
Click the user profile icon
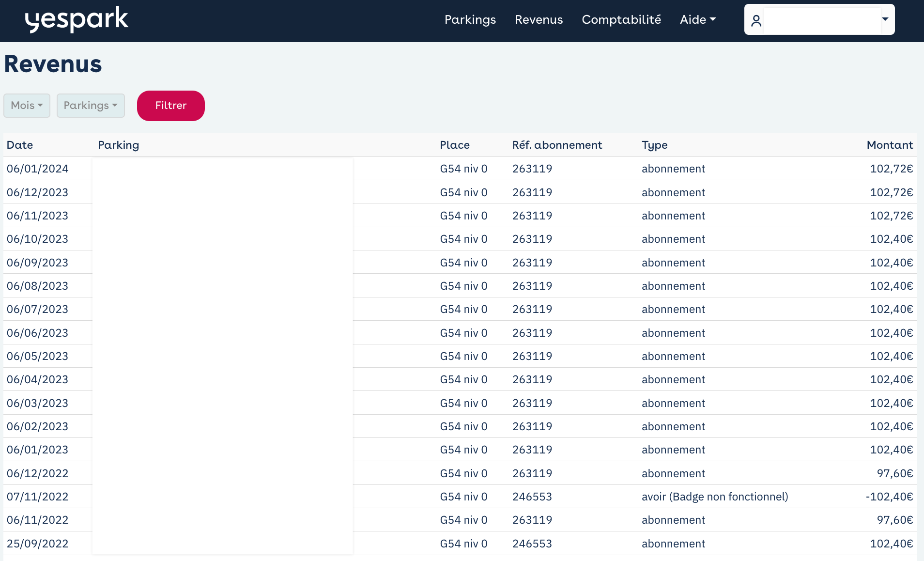click(x=756, y=20)
